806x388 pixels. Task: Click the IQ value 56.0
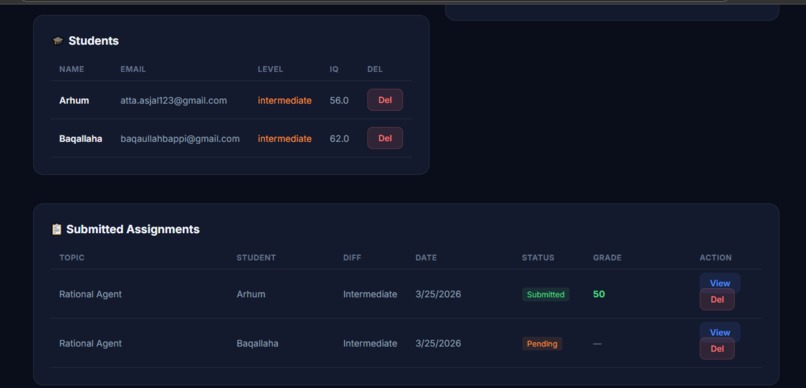(339, 100)
